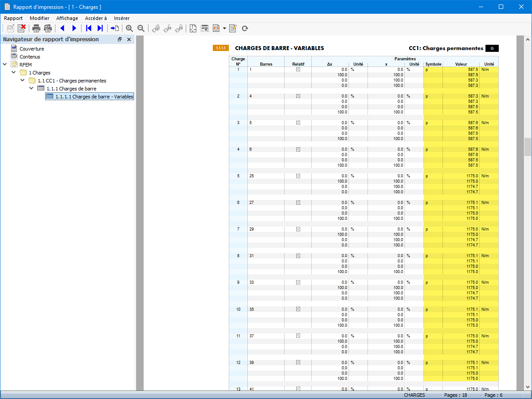The height and width of the screenshot is (399, 532).
Task: Click the greyed new report icon
Action: coord(10,28)
